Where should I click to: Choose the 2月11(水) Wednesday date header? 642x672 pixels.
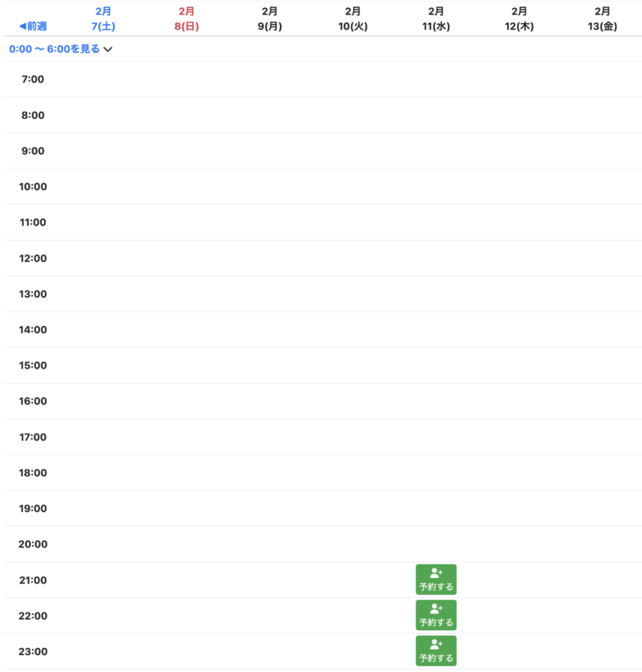click(436, 18)
